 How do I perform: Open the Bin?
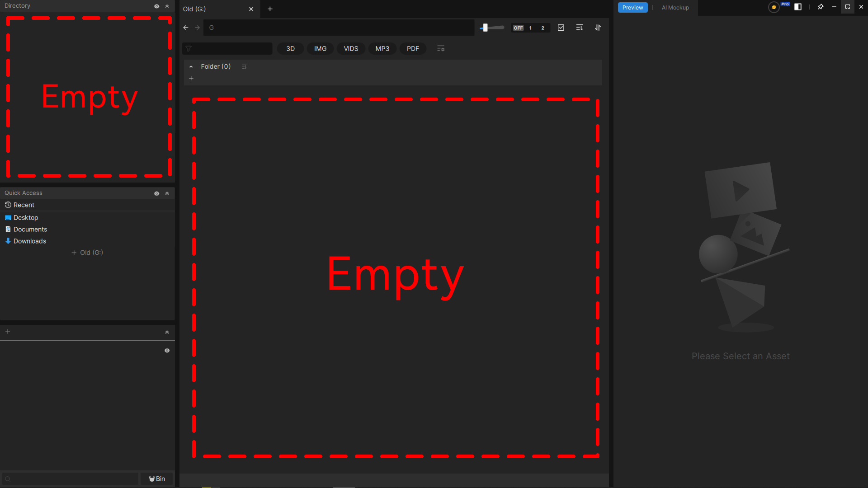pyautogui.click(x=157, y=479)
